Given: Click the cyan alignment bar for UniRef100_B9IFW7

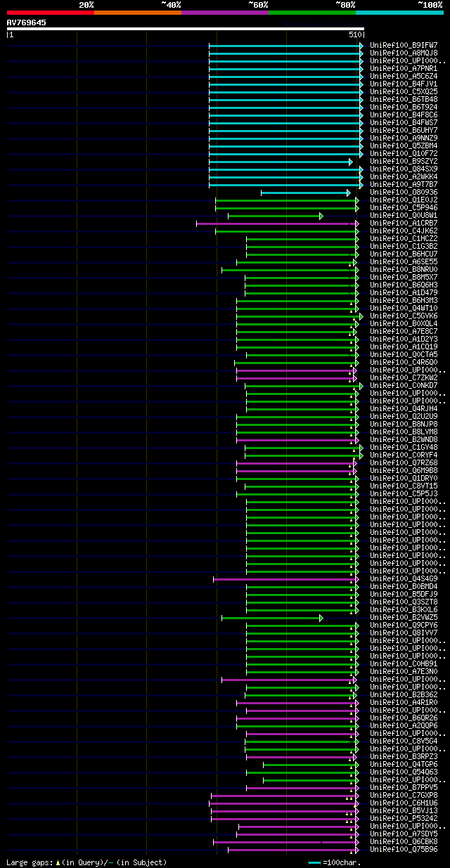Looking at the screenshot, I should click(285, 46).
